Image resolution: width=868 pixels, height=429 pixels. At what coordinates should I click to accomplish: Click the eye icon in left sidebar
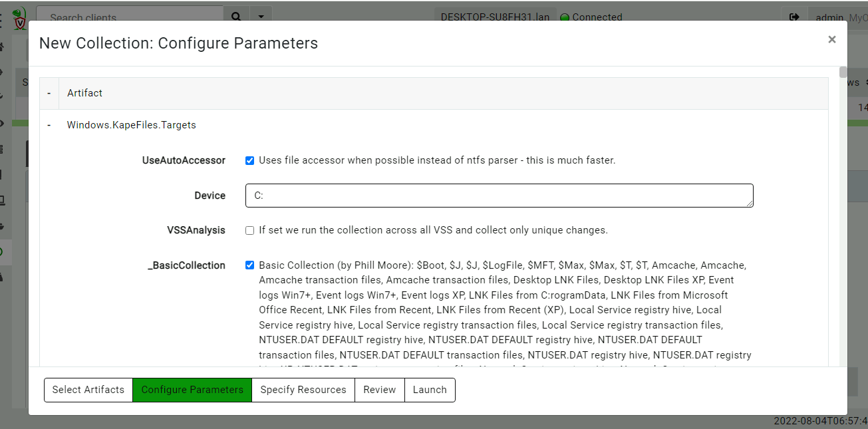2,123
